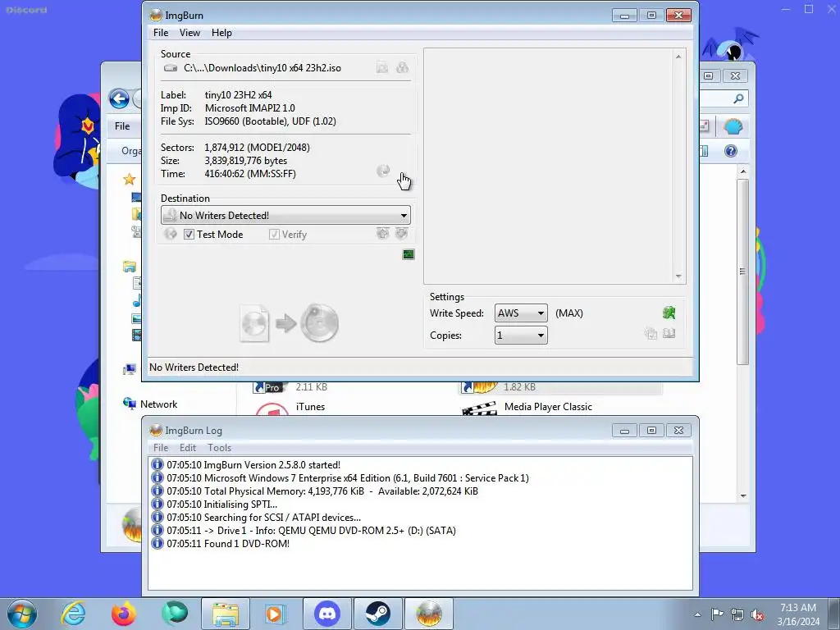The image size is (840, 630).
Task: Click the Favorites star in Explorer sidebar
Action: pyautogui.click(x=129, y=179)
